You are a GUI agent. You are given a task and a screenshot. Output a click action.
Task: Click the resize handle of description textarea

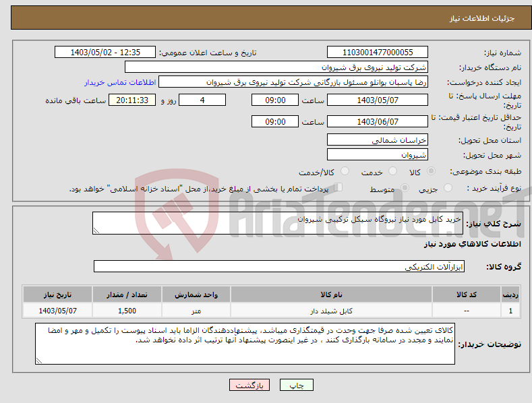click(x=96, y=230)
